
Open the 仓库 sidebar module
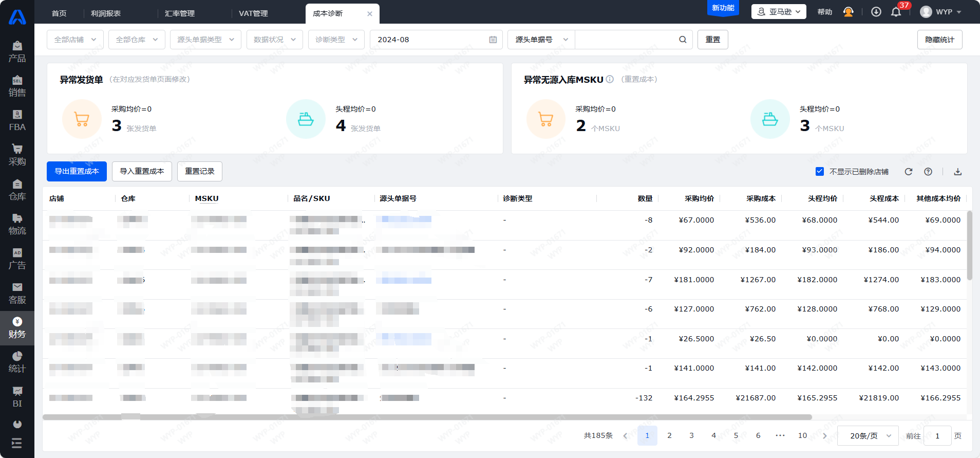[17, 190]
